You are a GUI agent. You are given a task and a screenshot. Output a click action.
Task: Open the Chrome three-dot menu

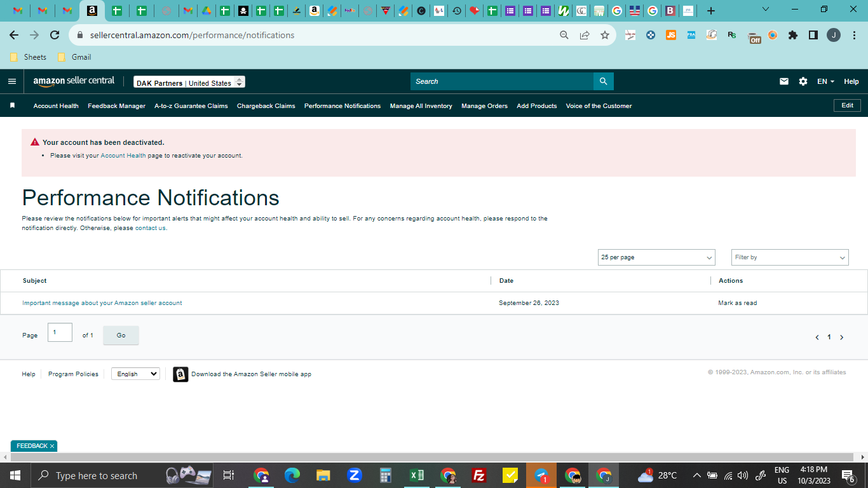(853, 35)
